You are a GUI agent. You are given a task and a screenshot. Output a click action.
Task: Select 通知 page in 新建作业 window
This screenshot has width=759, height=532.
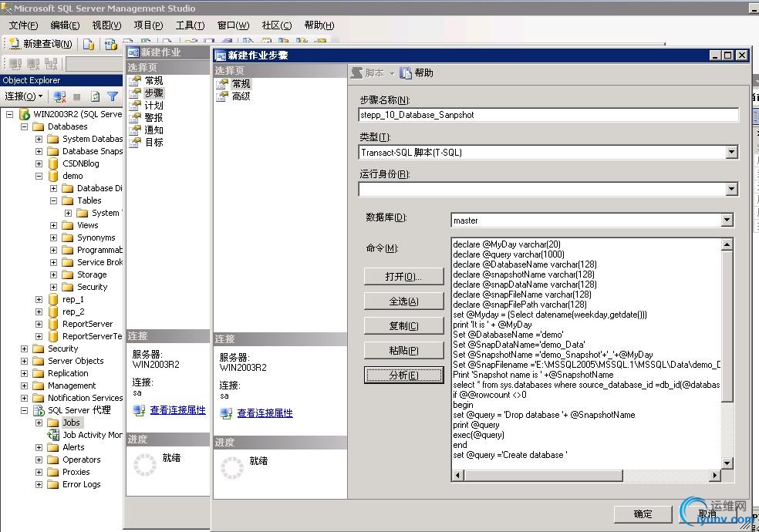[153, 130]
